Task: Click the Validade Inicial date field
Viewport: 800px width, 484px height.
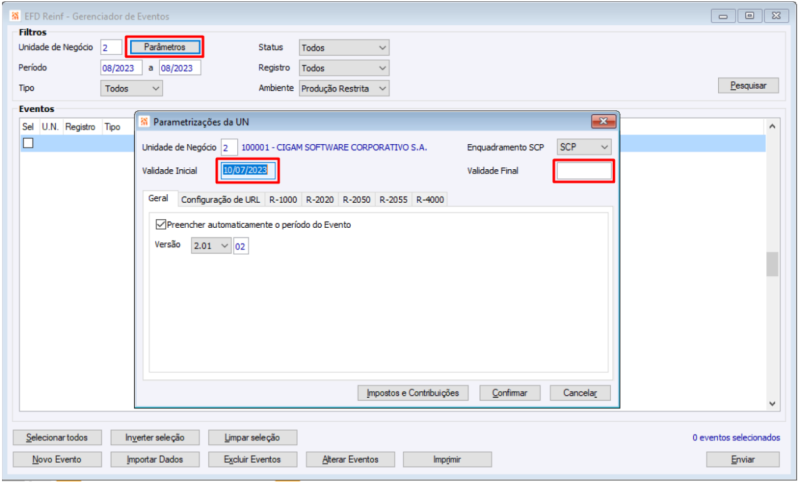Action: (248, 170)
